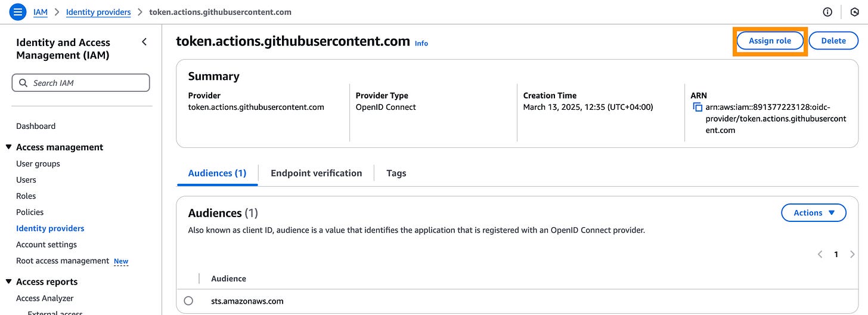Switch to the Tags tab
Screen dimensions: 868x315
[396, 173]
